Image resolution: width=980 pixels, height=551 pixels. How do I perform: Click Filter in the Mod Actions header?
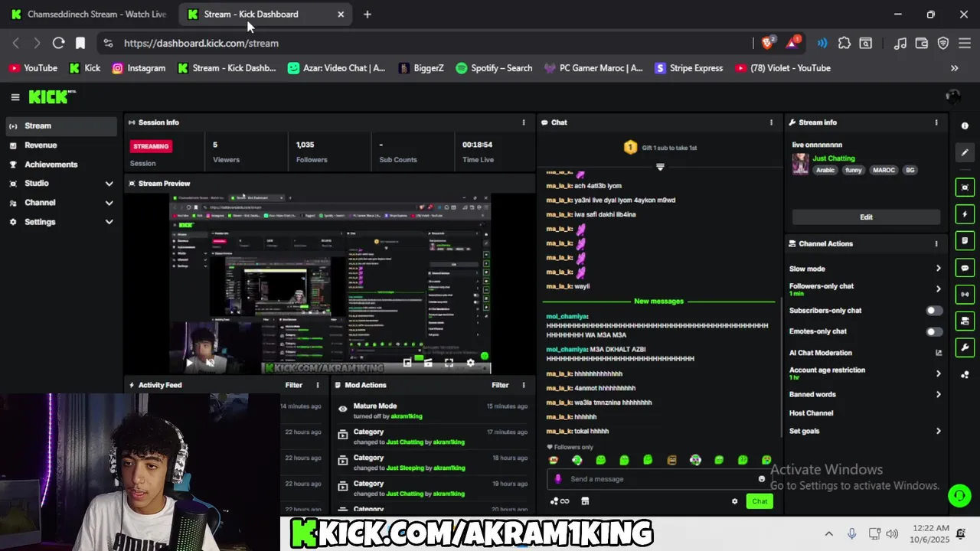500,385
